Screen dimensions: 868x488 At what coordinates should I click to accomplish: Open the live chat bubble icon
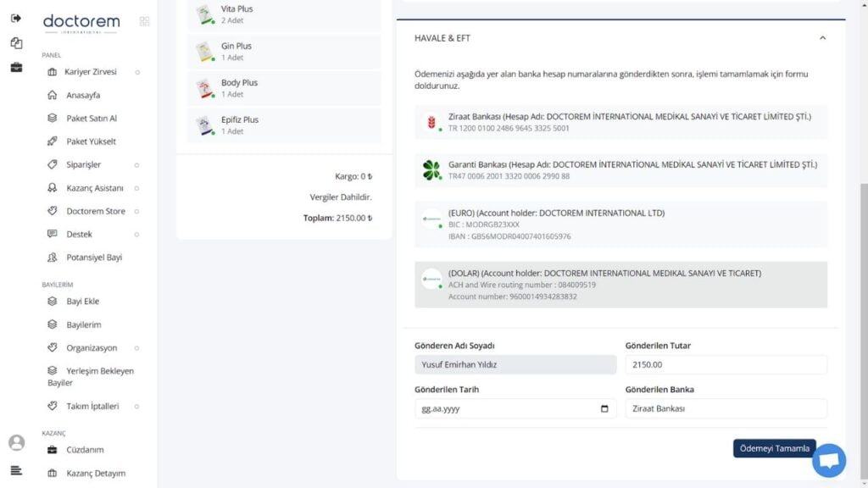point(829,460)
